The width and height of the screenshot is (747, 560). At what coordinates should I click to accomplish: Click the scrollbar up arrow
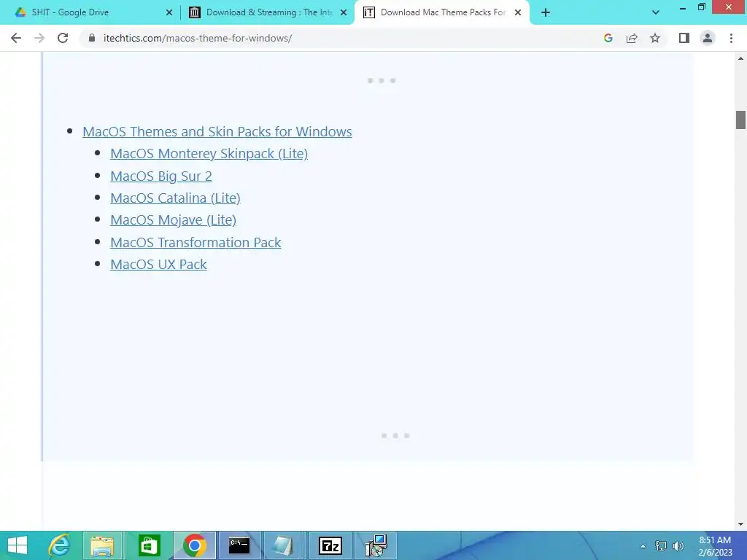click(x=740, y=58)
